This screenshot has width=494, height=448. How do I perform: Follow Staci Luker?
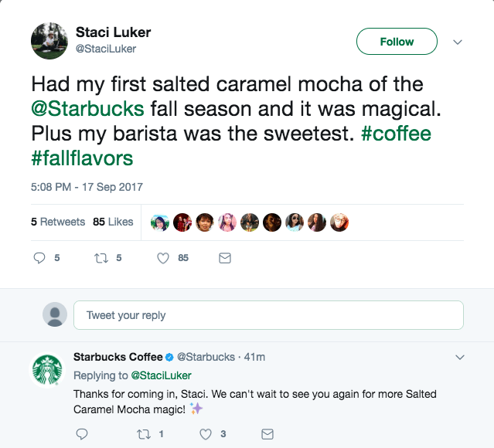click(x=397, y=42)
